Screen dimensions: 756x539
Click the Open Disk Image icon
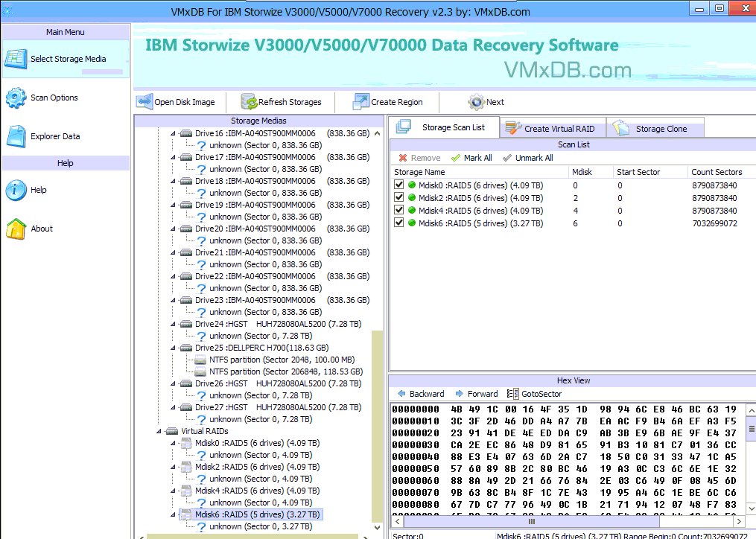pyautogui.click(x=144, y=102)
